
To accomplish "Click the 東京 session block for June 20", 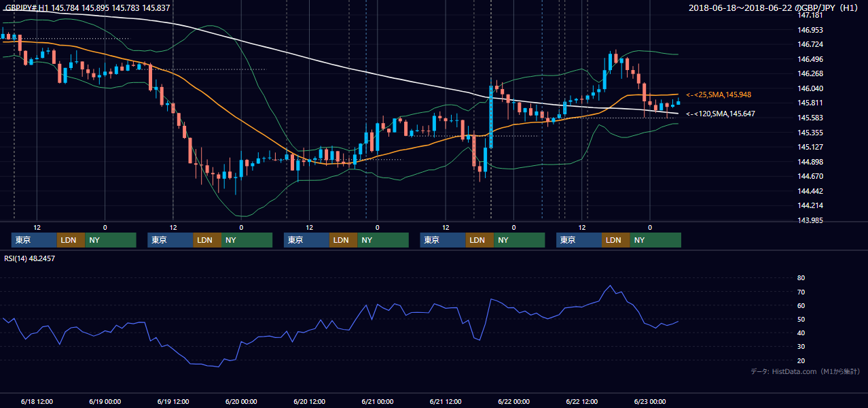I will click(307, 240).
